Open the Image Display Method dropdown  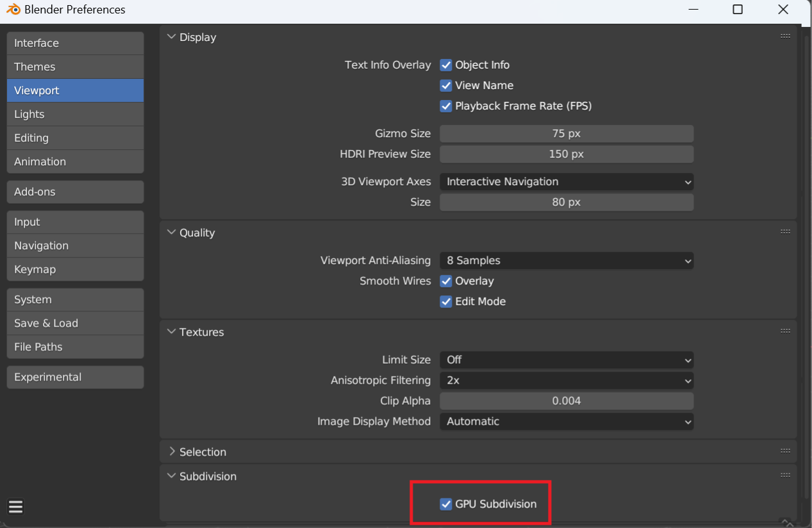click(567, 421)
